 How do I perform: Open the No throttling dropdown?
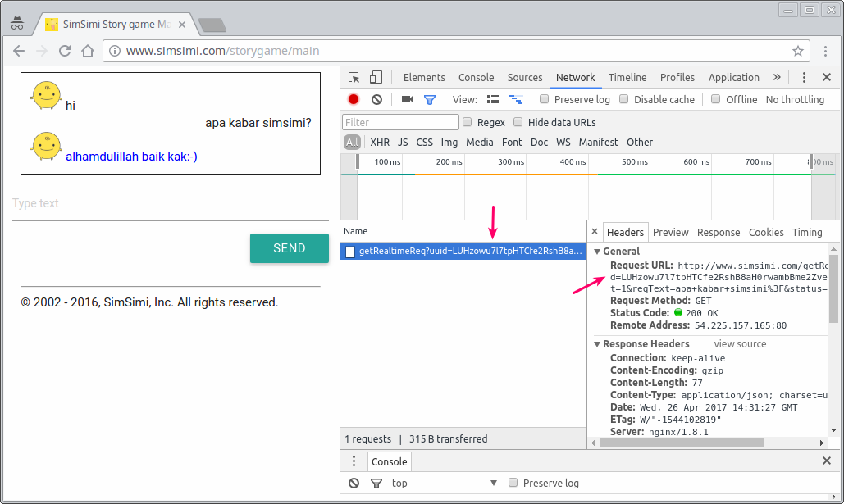[795, 99]
